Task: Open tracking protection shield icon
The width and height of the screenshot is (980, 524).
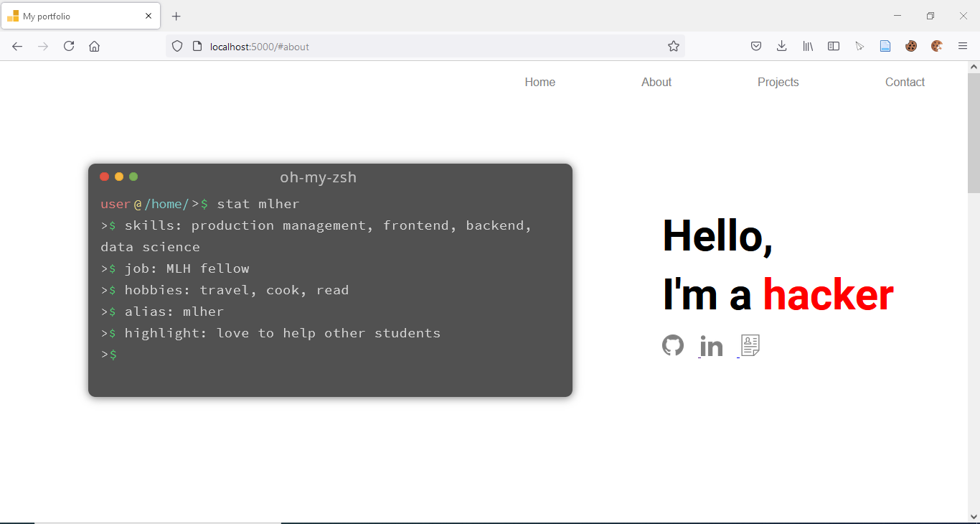Action: [x=177, y=46]
